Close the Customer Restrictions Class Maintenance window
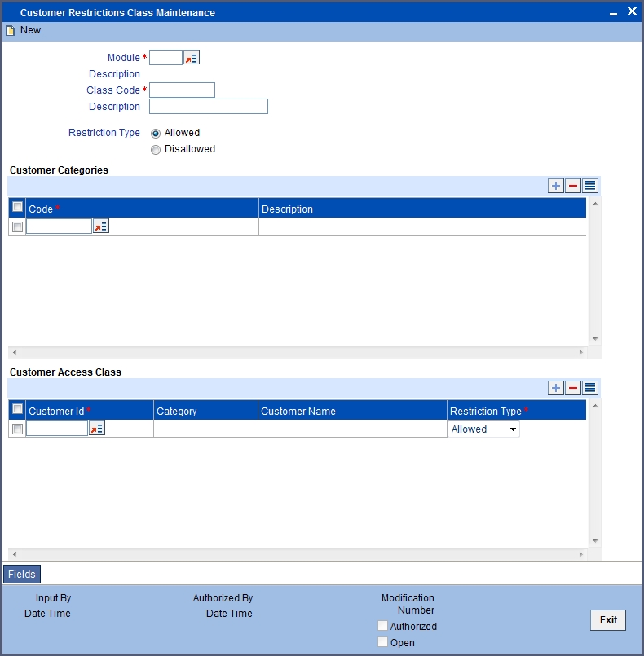Image resolution: width=644 pixels, height=656 pixels. 632,11
